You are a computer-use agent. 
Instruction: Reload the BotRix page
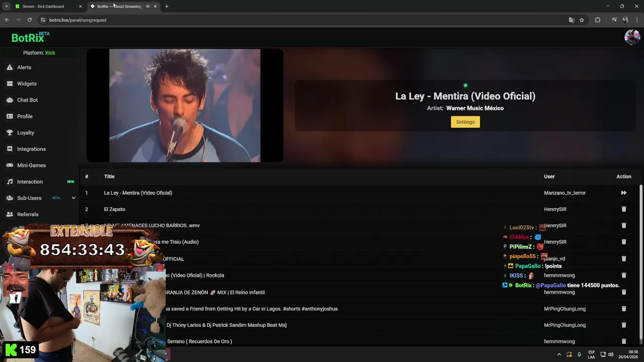tap(30, 20)
